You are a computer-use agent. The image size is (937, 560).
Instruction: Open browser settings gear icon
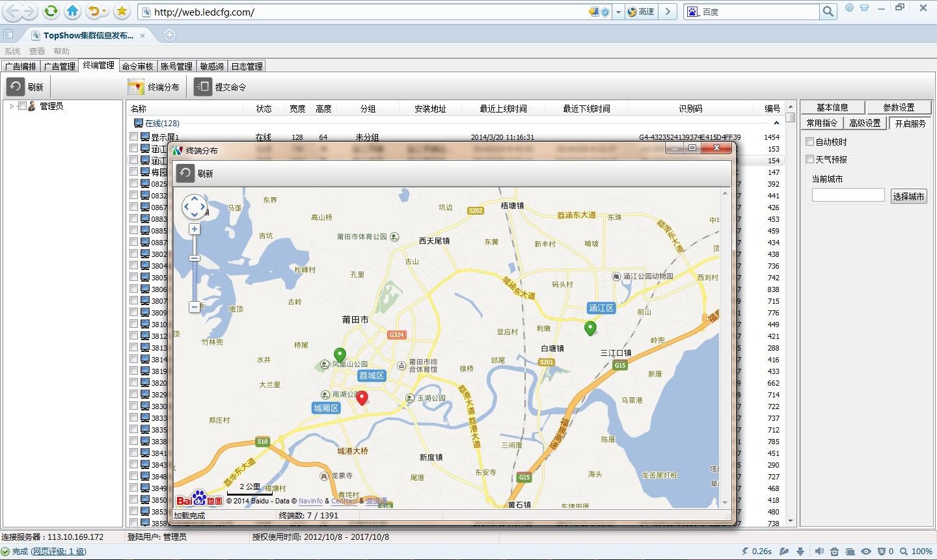pos(849,8)
